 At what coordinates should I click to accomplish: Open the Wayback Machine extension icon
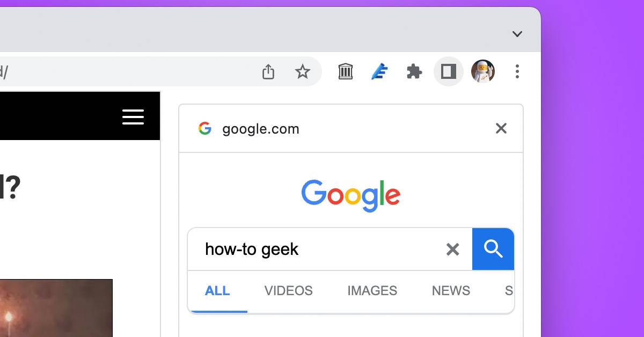coord(346,71)
